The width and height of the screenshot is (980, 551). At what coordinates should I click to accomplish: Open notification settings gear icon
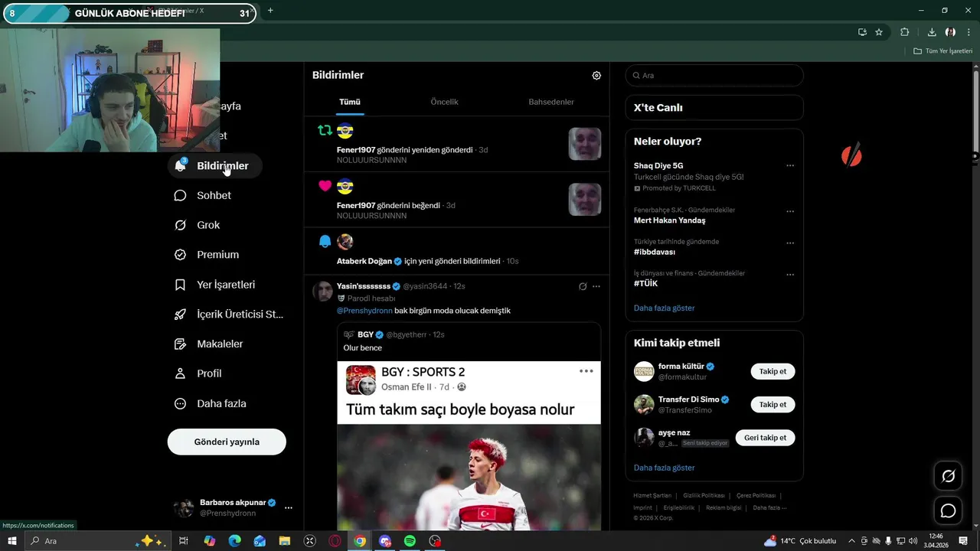click(596, 76)
